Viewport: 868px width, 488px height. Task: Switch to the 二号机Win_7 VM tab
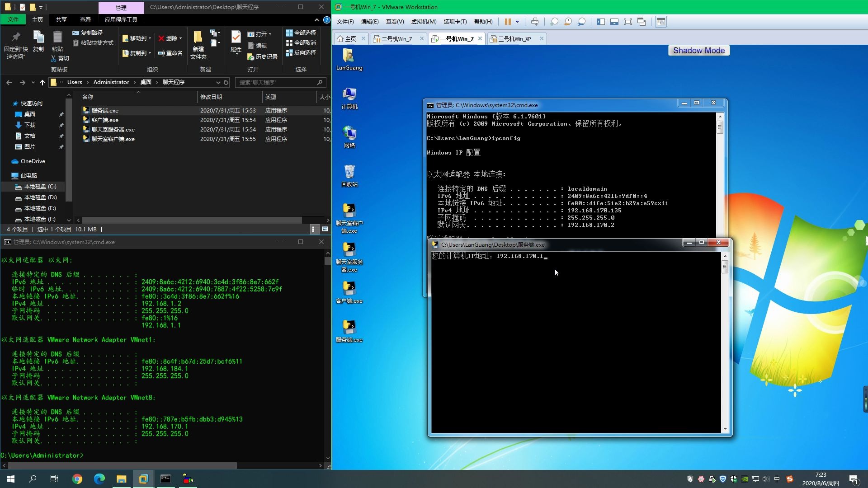[x=396, y=39]
